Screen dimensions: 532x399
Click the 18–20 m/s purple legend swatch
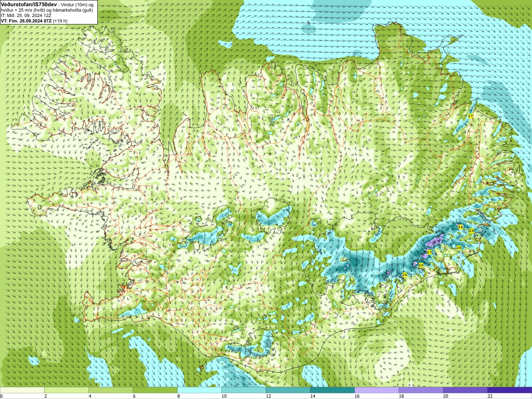[x=421, y=390]
